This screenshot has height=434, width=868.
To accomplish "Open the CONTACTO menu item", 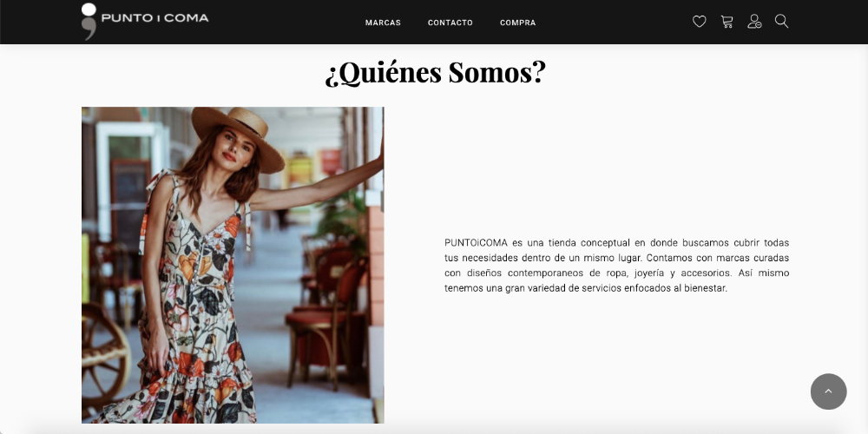I will coord(450,23).
